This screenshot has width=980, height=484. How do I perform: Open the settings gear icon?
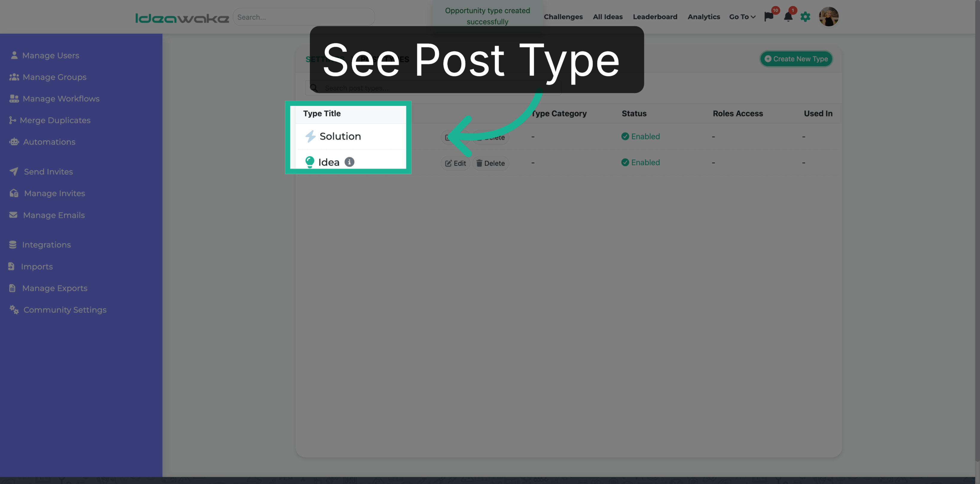(805, 17)
